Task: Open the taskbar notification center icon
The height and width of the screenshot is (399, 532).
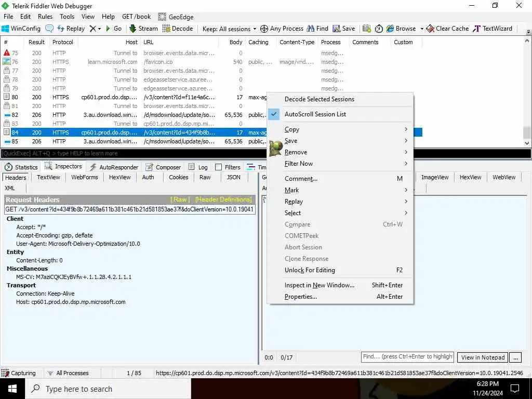Action: [x=515, y=389]
